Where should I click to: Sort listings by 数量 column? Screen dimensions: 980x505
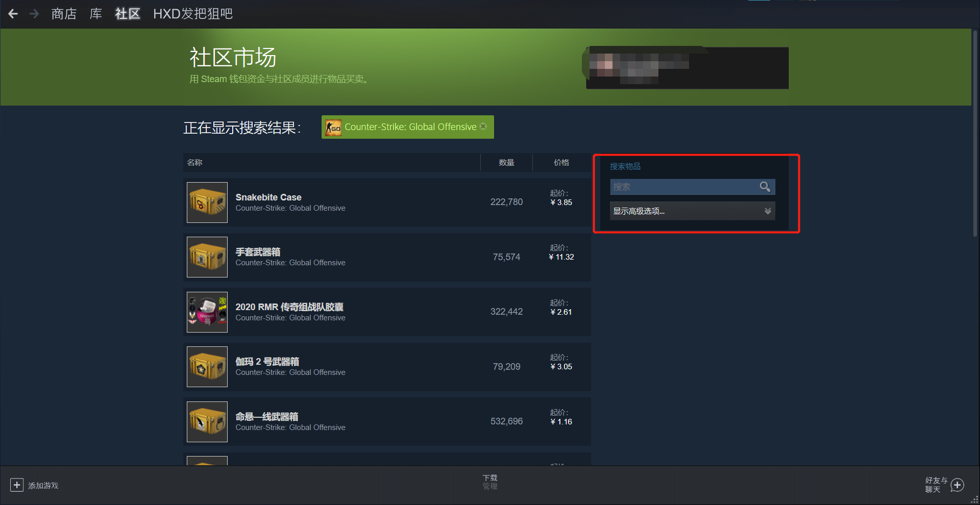point(506,163)
